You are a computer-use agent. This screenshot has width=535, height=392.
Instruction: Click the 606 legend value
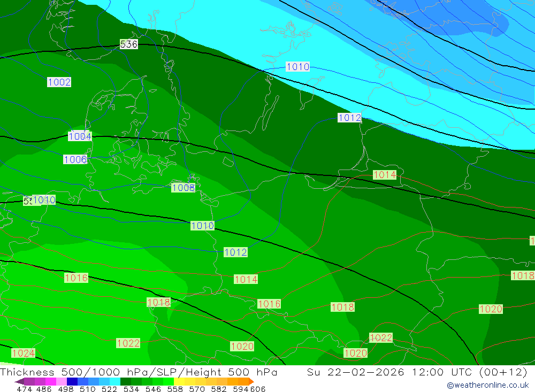pyautogui.click(x=258, y=389)
